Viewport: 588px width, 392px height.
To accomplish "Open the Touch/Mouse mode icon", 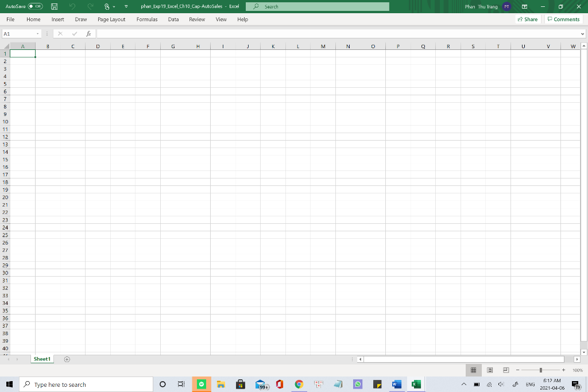I will click(x=107, y=6).
